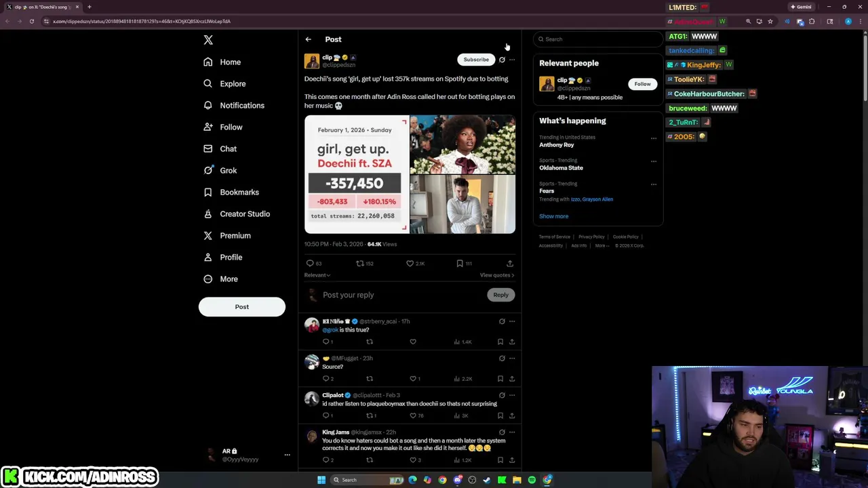Share the main post

(510, 263)
